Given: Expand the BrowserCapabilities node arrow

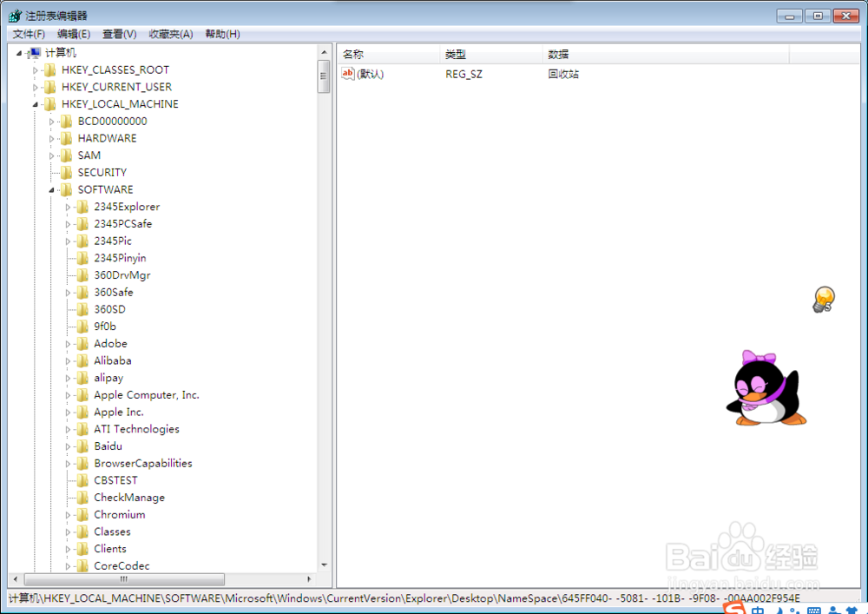Looking at the screenshot, I should click(68, 464).
